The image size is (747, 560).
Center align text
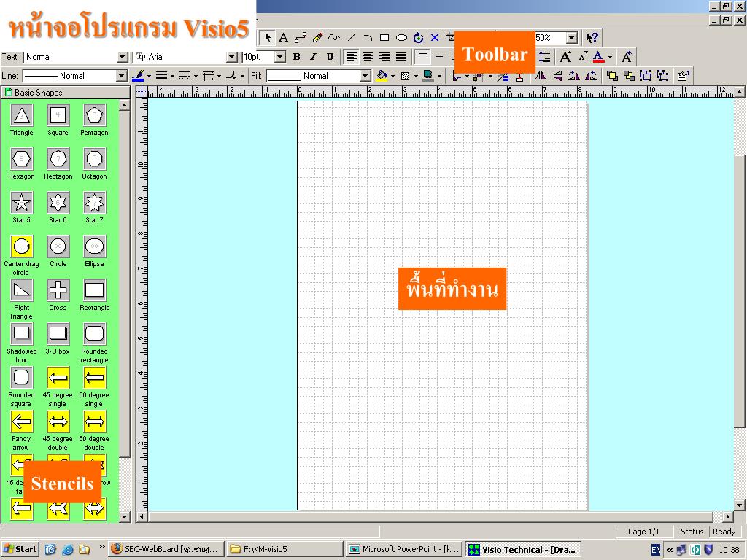368,57
